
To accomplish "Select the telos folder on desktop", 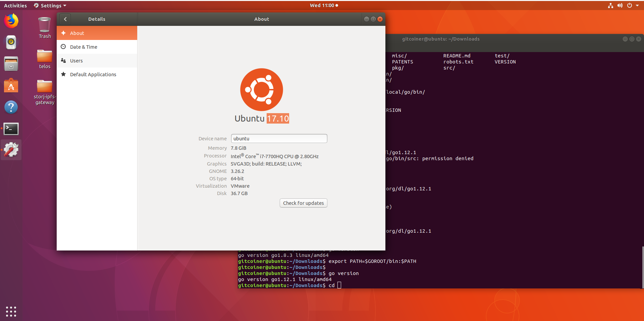I will tap(45, 59).
